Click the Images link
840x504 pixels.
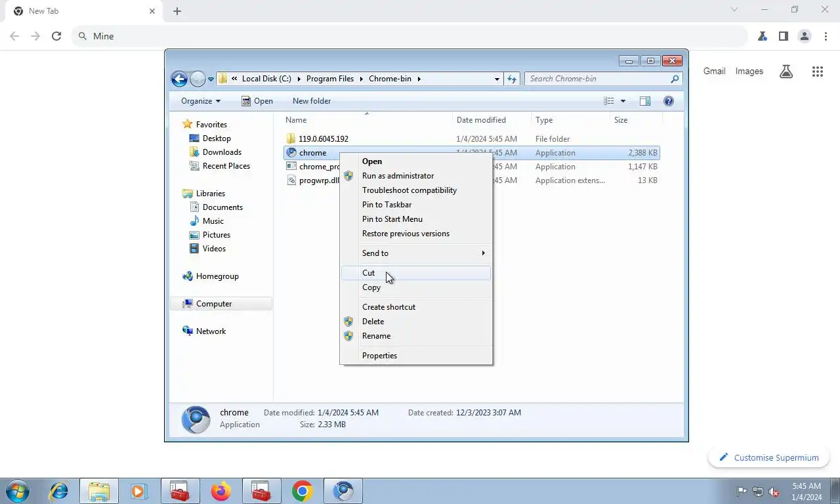tap(749, 72)
